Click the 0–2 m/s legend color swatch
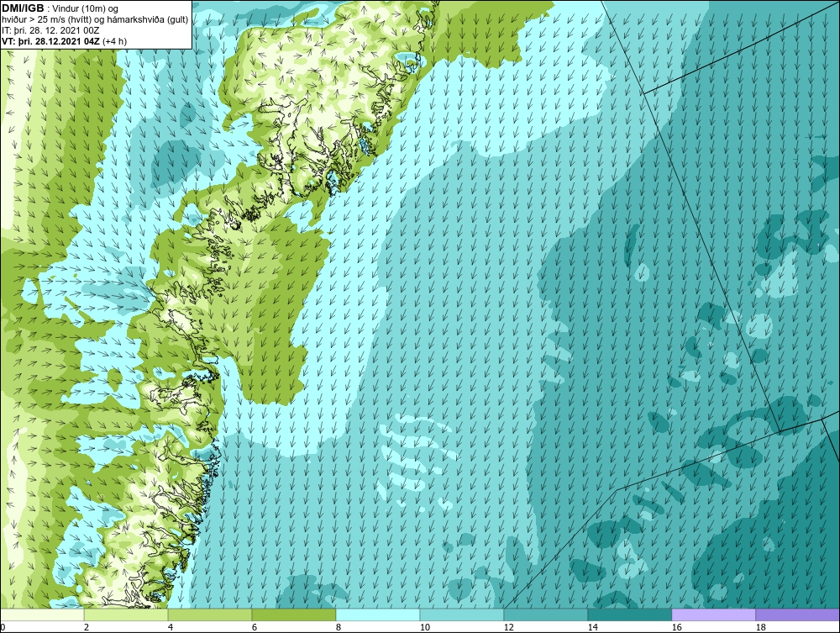 coord(42,615)
